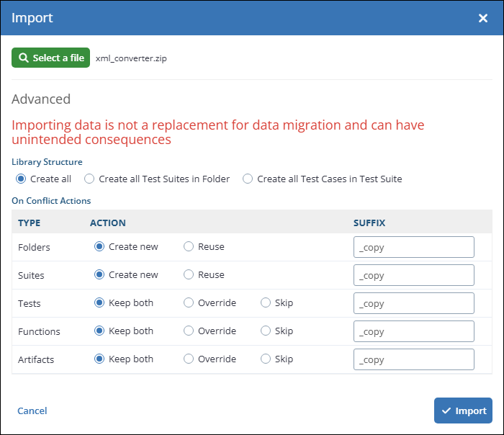The image size is (504, 435).
Task: Choose Create all Test Cases in Test Suite
Action: 248,179
